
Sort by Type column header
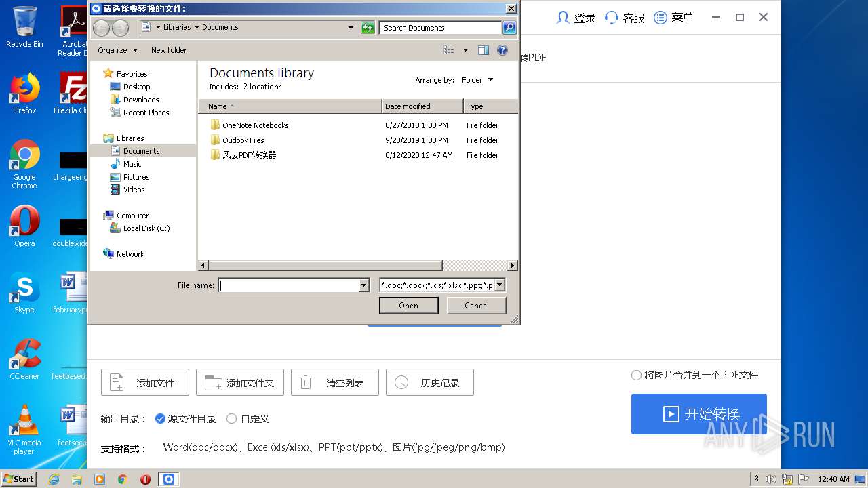pyautogui.click(x=490, y=106)
